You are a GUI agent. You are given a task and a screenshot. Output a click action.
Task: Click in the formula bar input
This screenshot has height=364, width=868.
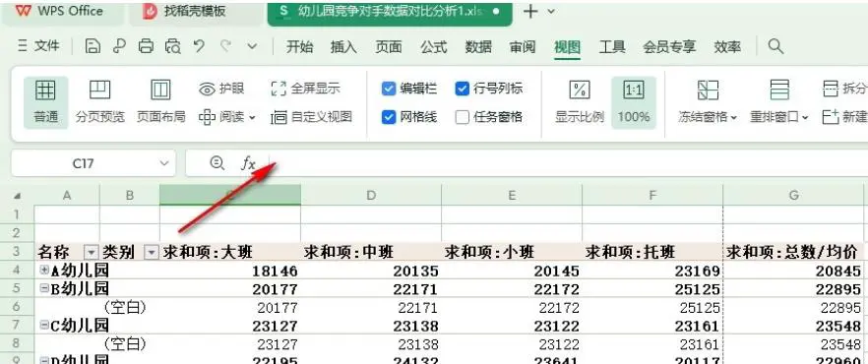tap(568, 163)
